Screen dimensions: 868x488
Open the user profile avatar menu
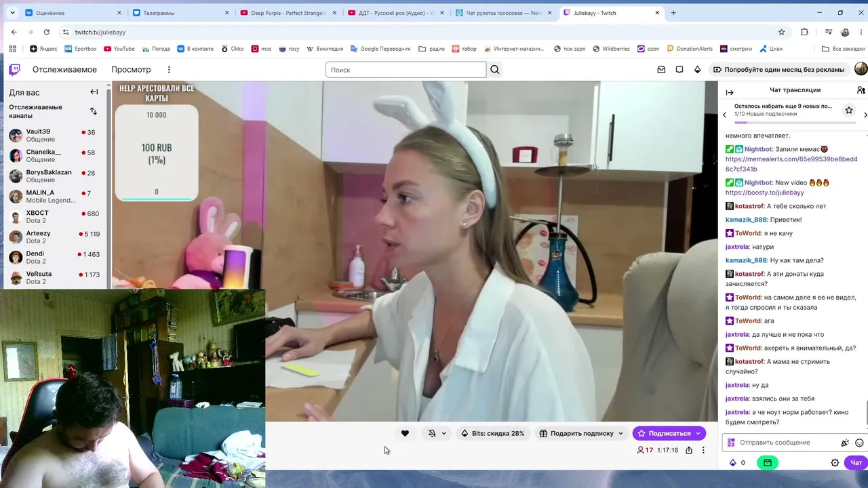click(861, 69)
